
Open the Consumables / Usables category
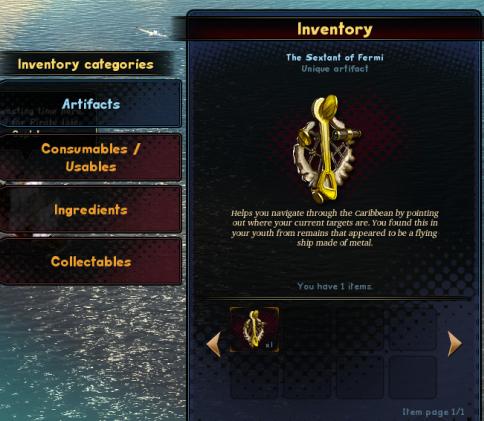pyautogui.click(x=91, y=157)
